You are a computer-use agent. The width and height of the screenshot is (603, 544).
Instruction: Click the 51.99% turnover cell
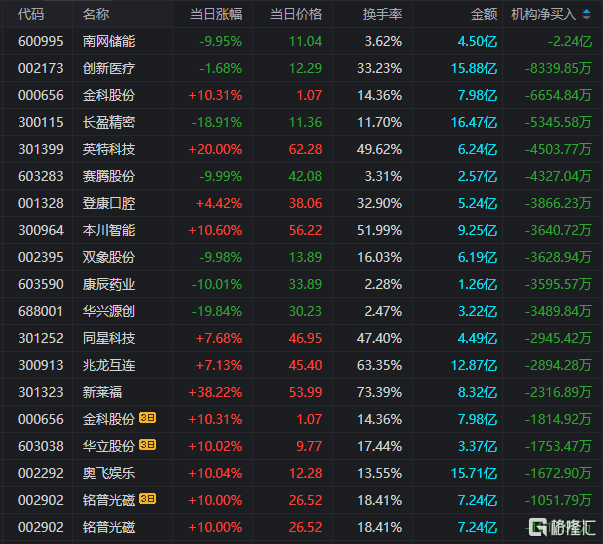tap(380, 230)
